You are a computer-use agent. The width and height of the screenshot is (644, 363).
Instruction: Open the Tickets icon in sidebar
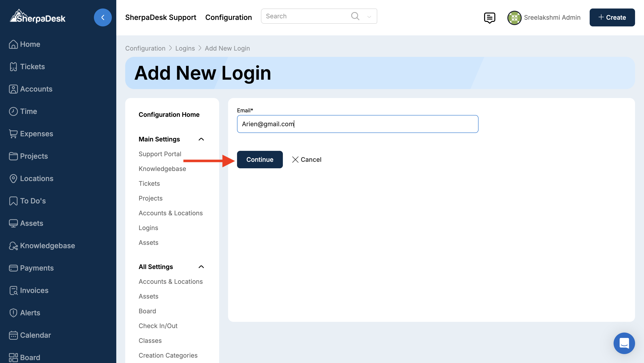pos(13,66)
